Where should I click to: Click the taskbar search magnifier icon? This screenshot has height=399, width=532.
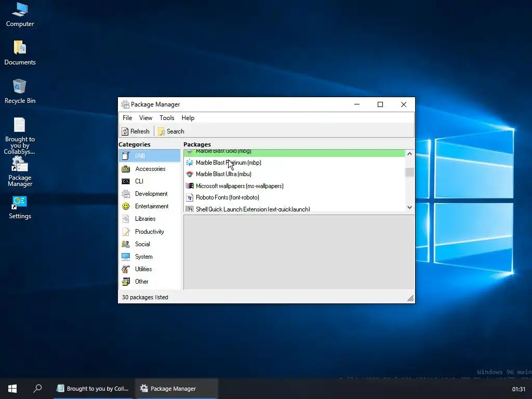click(x=37, y=389)
